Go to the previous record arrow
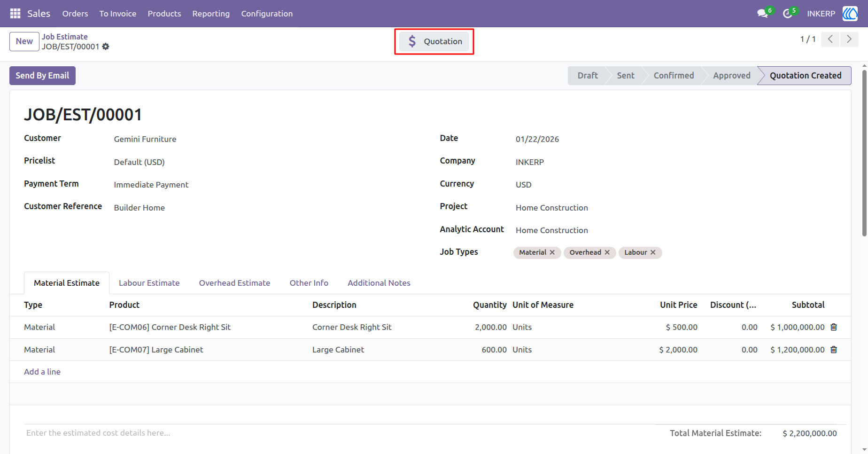 [x=830, y=39]
